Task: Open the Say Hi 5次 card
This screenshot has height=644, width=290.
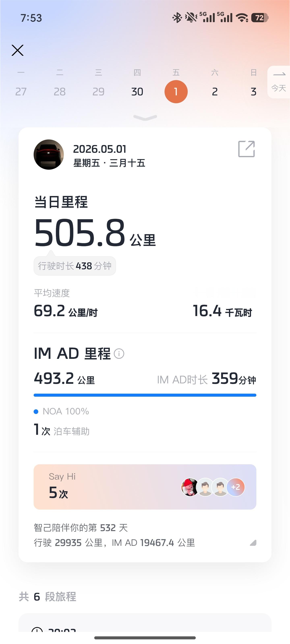Action: [x=145, y=487]
